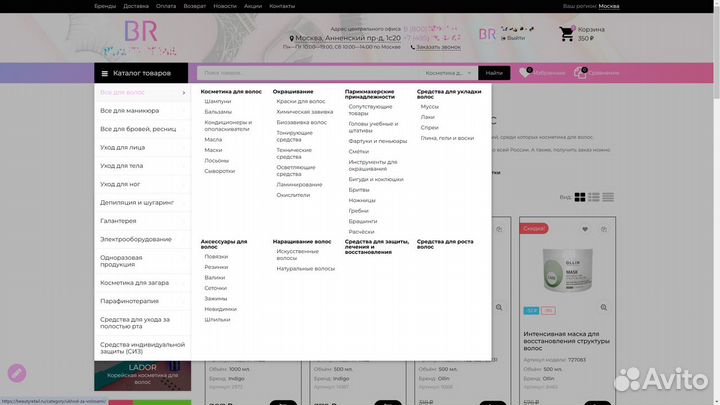Click the location pin by Москва address
The image size is (720, 405).
pos(292,39)
